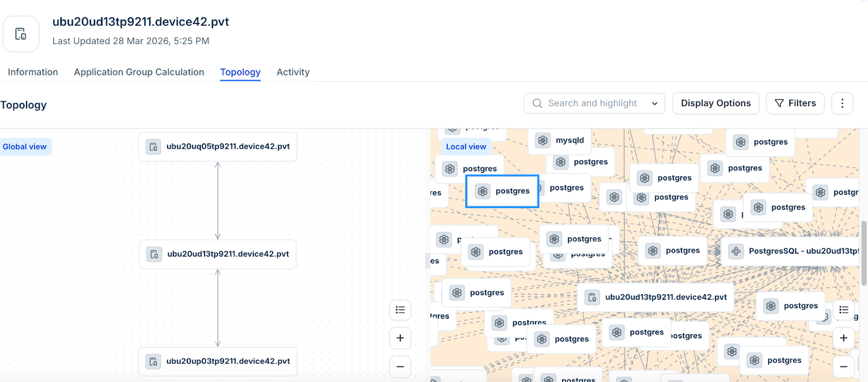Show legend list in local view

coord(844,310)
